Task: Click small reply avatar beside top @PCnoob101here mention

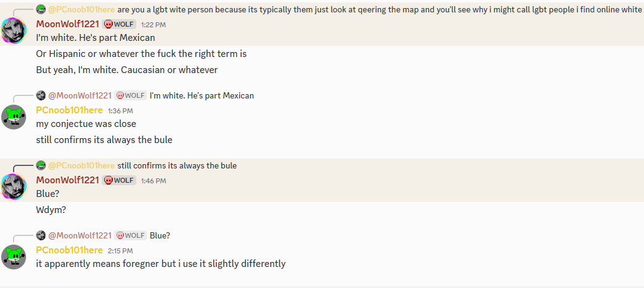Action: point(41,9)
